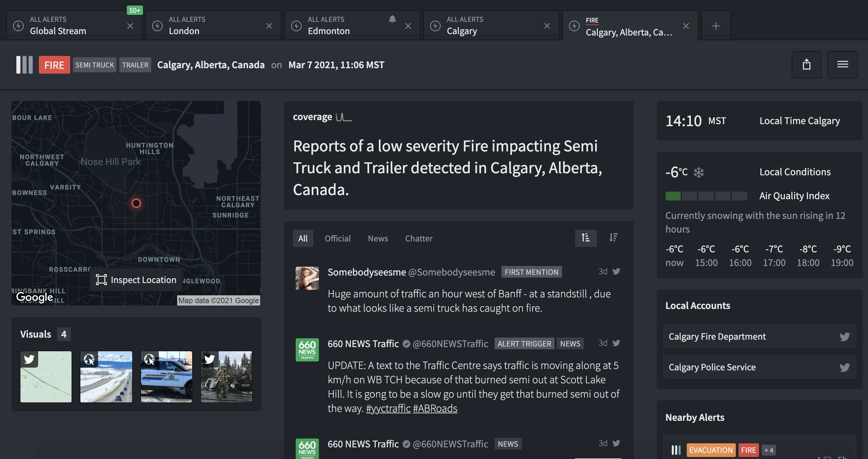The height and width of the screenshot is (459, 868).
Task: Click the 660 NEWS avatar on UPDATE post
Action: (307, 350)
